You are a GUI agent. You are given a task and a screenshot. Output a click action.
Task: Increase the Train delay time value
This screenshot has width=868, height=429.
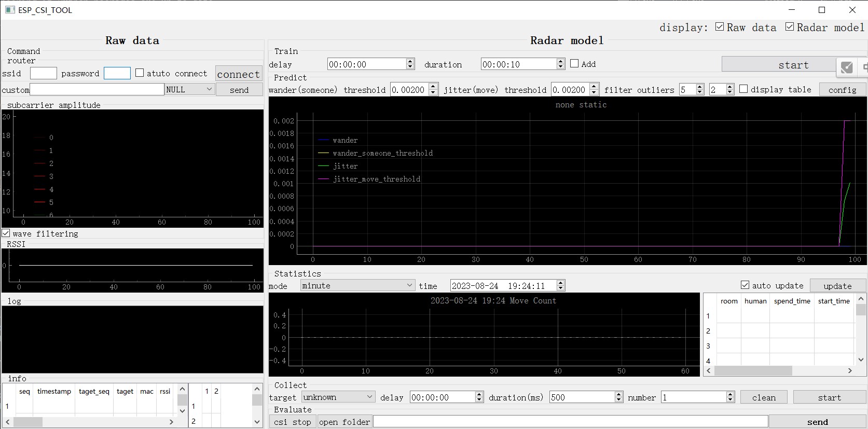point(410,61)
